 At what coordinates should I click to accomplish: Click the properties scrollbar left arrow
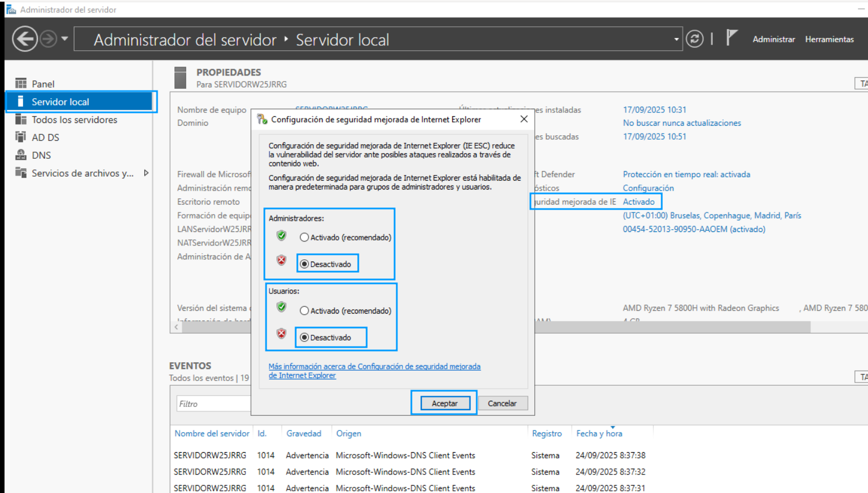point(177,328)
